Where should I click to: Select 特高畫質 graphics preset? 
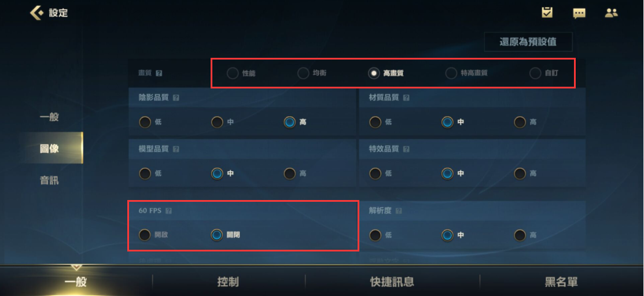point(466,73)
